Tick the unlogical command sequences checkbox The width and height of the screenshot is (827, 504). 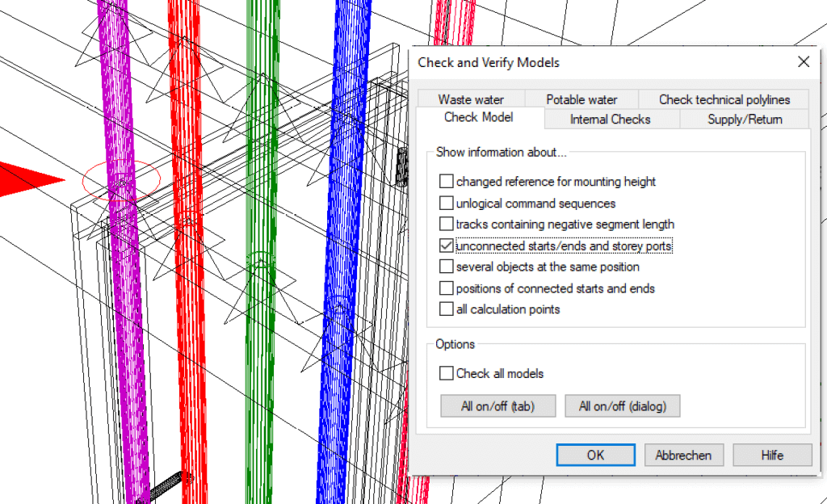click(447, 204)
